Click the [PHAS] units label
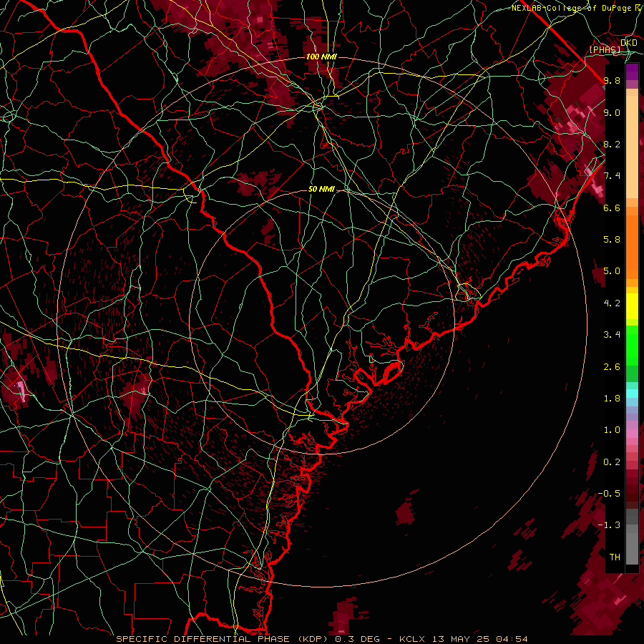This screenshot has width=644, height=644. coord(605,50)
